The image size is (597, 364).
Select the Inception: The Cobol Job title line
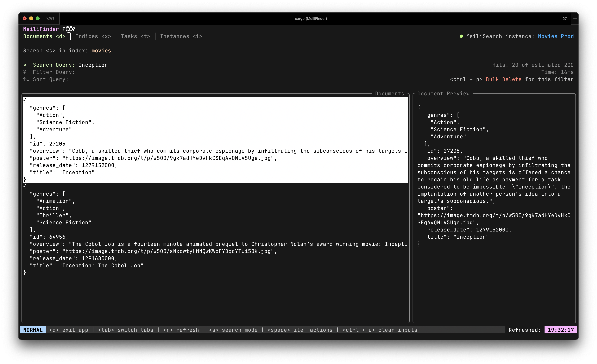tap(87, 266)
